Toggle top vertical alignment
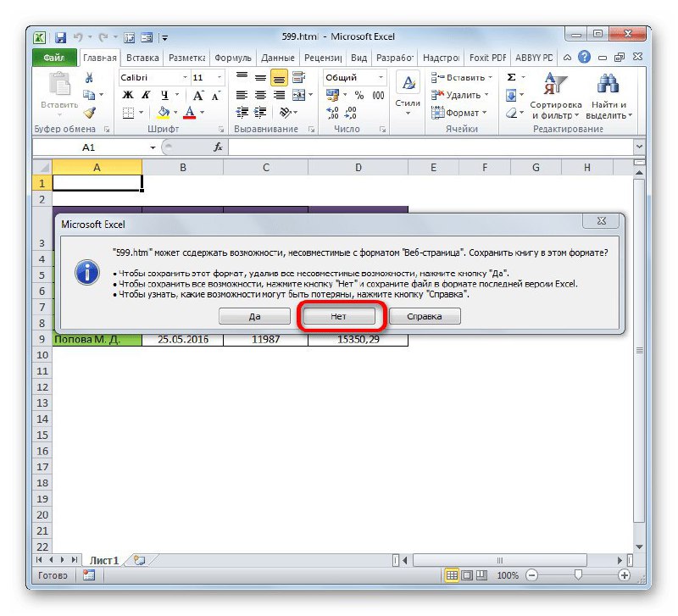Image resolution: width=678 pixels, height=616 pixels. click(x=242, y=77)
